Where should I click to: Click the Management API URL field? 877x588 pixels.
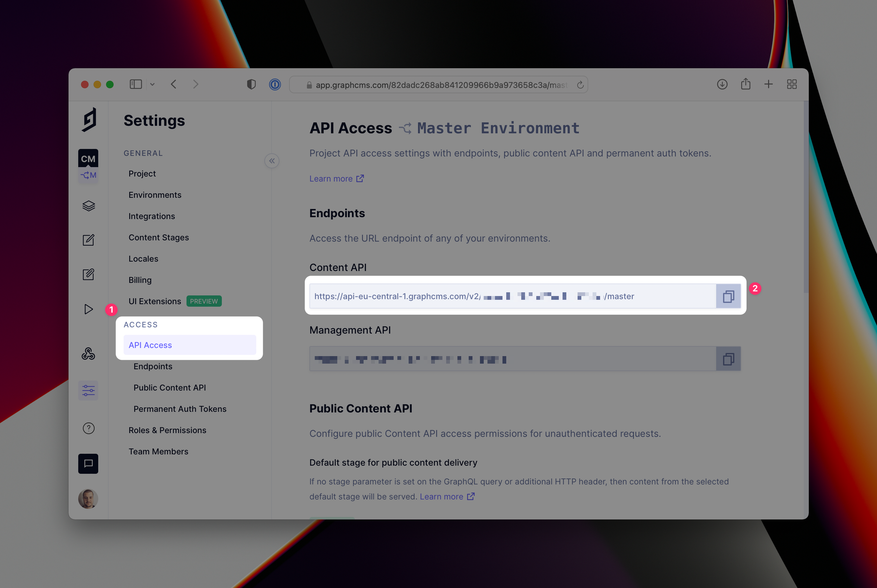pos(512,359)
